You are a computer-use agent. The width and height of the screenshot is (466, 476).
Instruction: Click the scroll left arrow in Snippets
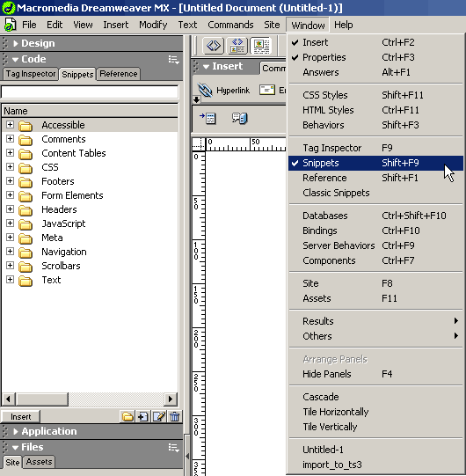9,399
